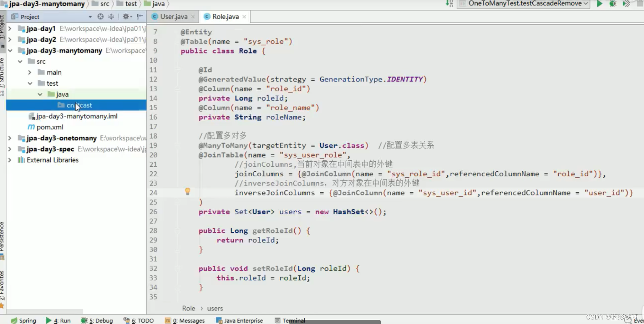The height and width of the screenshot is (324, 644).
Task: Open the 6: TODO tool window
Action: click(x=139, y=321)
